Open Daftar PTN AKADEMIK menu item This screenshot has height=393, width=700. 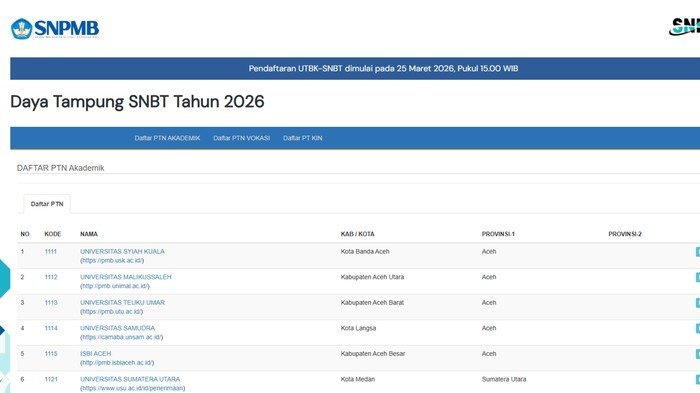click(167, 138)
